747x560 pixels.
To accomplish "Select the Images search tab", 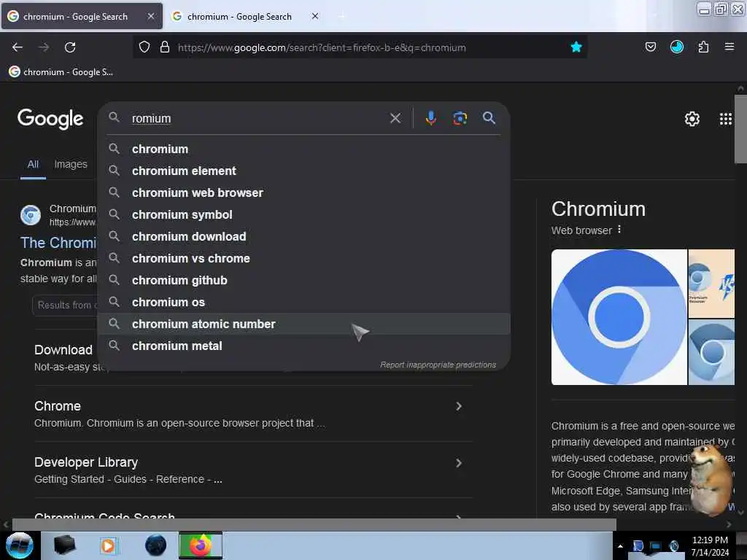I will pyautogui.click(x=71, y=164).
